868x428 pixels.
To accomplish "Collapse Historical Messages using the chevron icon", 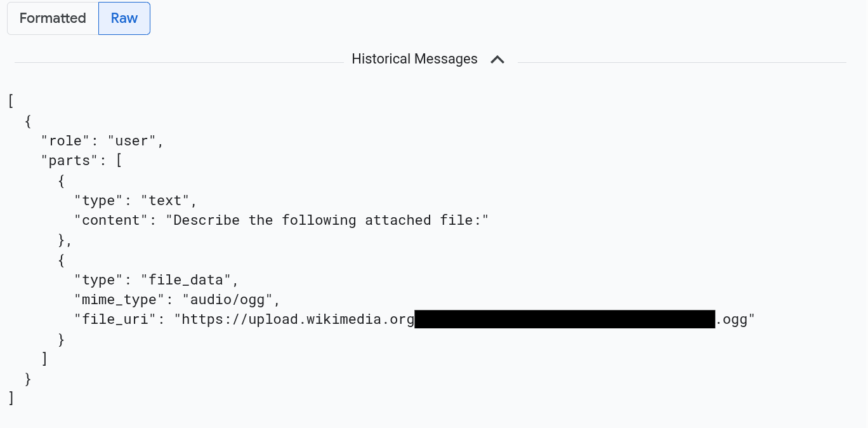I will 497,60.
